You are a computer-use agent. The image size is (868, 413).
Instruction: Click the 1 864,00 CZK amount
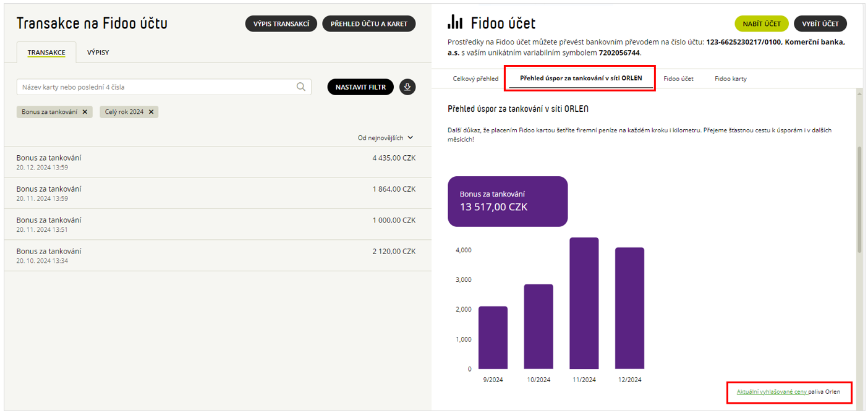point(394,189)
